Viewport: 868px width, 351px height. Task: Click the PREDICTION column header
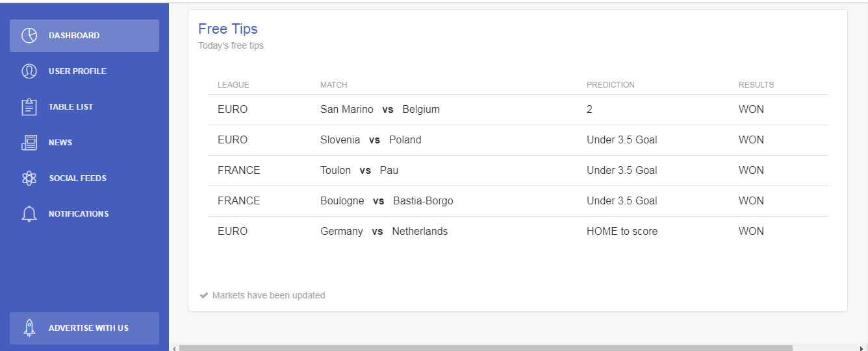pyautogui.click(x=611, y=85)
